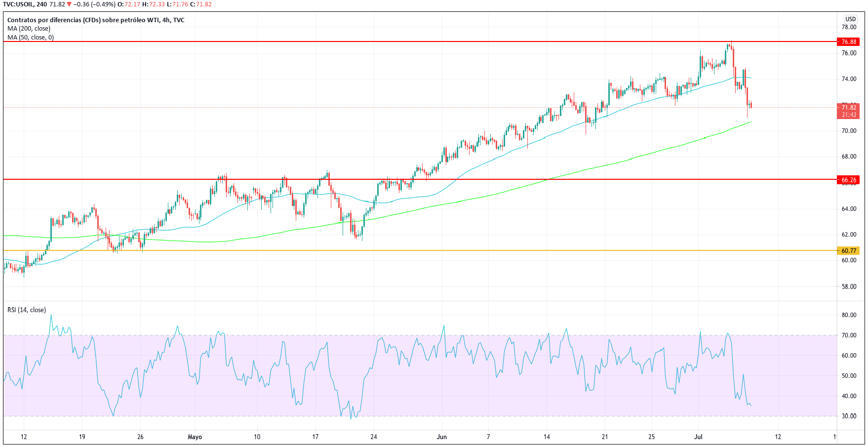Click the Mayo label on the time axis
The image size is (868, 446).
pos(195,437)
